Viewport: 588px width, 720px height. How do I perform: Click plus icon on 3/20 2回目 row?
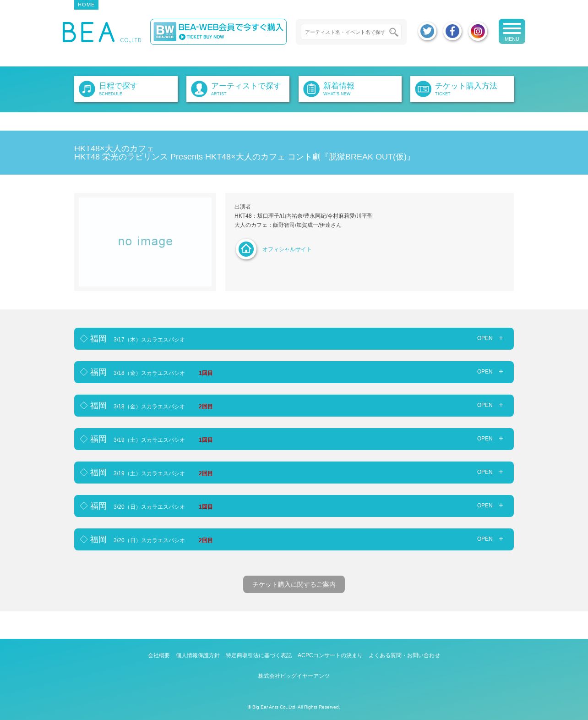[501, 539]
